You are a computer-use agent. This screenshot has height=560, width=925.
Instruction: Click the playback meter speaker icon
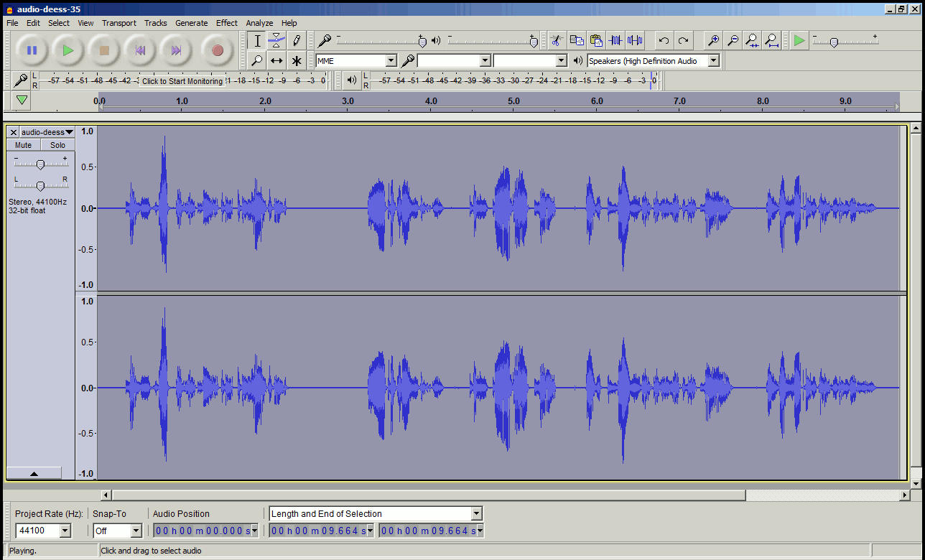(351, 80)
